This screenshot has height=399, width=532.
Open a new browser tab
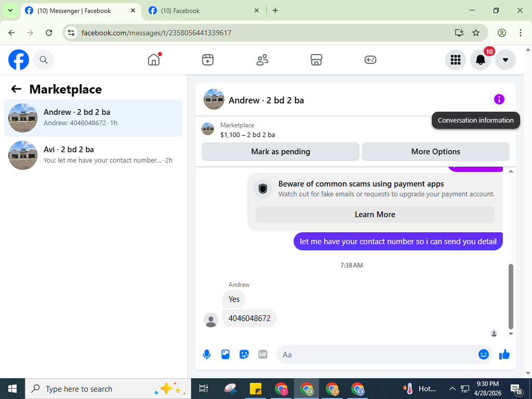(275, 10)
